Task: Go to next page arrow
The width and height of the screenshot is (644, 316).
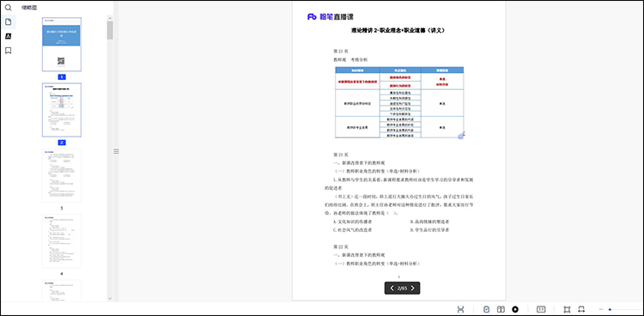Action: pyautogui.click(x=413, y=288)
